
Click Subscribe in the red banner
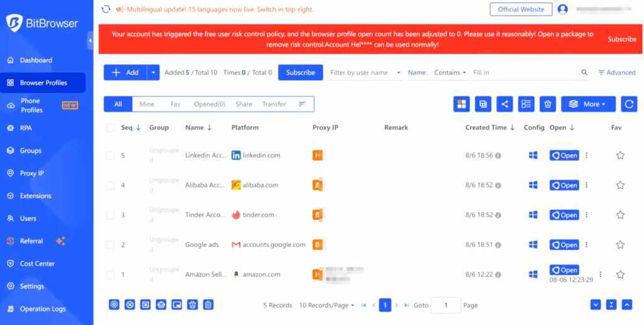[622, 40]
